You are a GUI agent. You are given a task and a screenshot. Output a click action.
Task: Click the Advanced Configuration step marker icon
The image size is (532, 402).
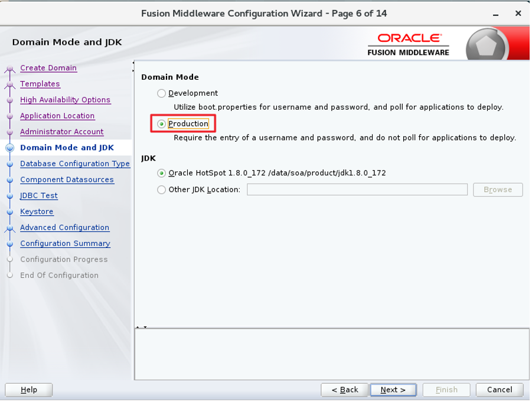(10, 228)
